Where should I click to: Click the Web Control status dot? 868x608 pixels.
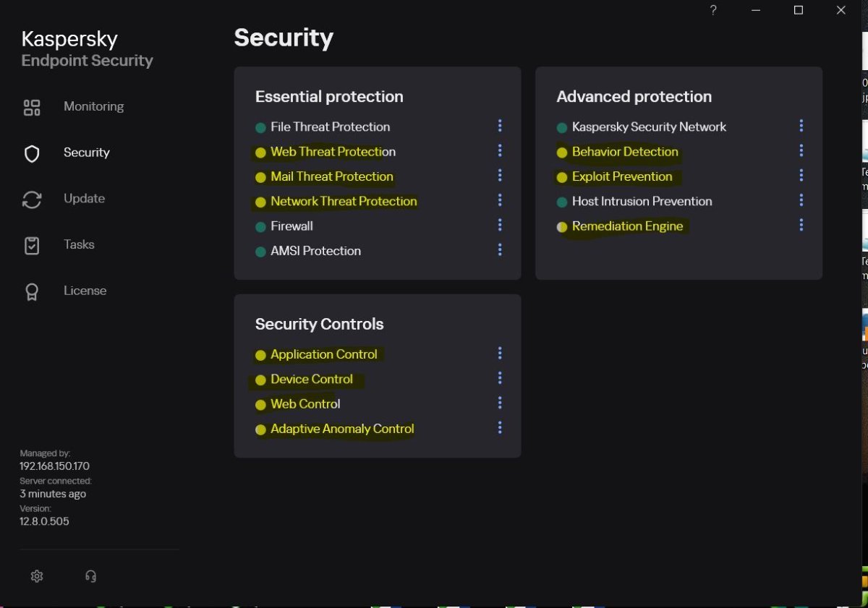pos(260,405)
